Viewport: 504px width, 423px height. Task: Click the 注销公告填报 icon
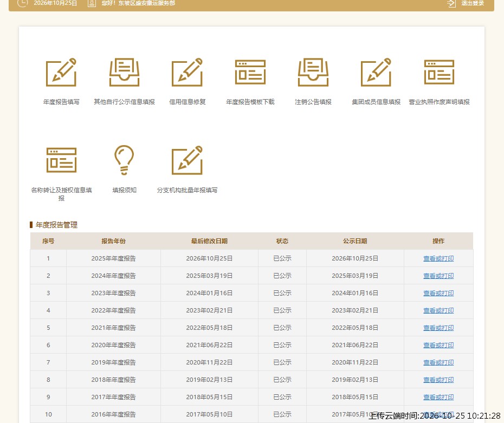point(313,72)
